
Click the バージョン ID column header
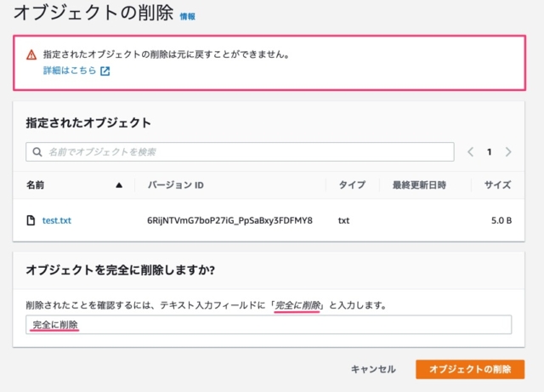click(176, 185)
